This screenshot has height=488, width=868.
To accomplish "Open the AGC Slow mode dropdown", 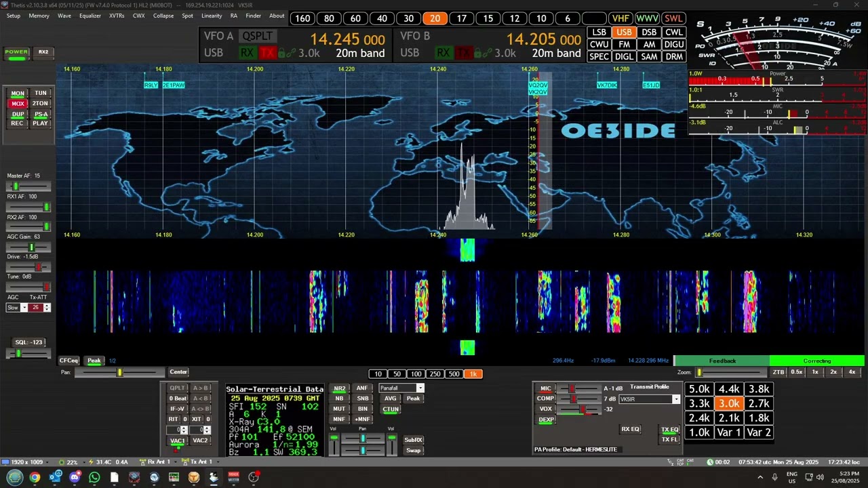I will tap(24, 308).
